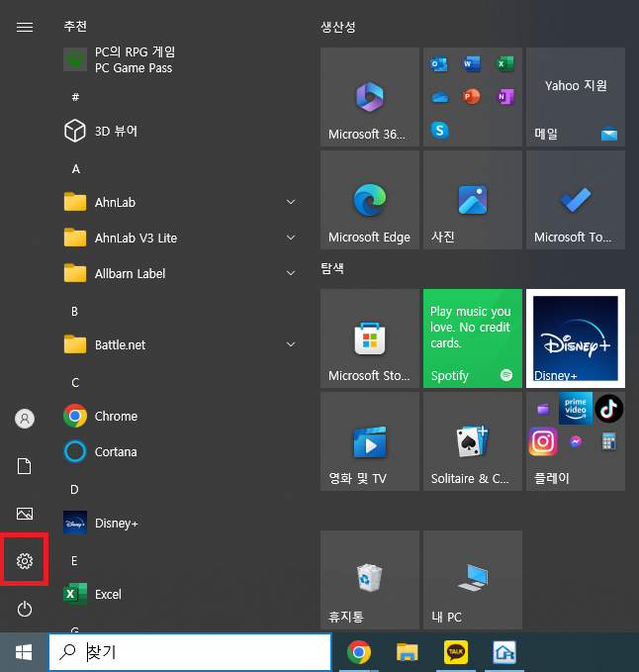This screenshot has height=672, width=639.
Task: Open KakaoTalk from the taskbar
Action: point(456,652)
